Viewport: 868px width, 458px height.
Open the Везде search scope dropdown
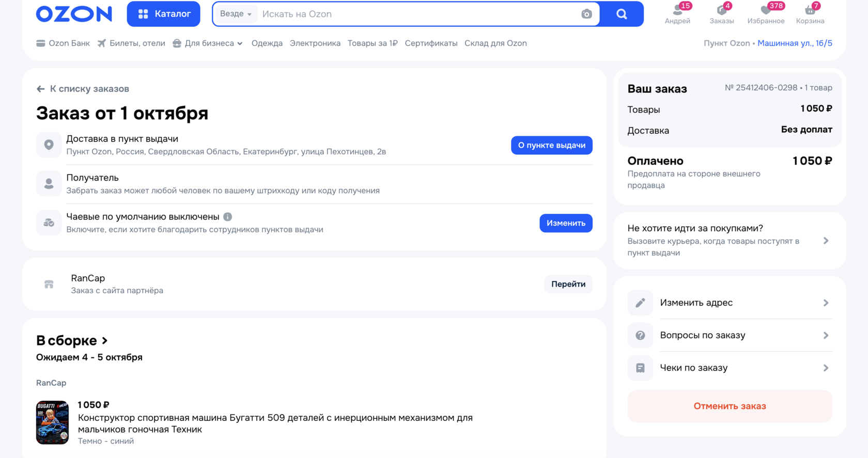tap(236, 14)
